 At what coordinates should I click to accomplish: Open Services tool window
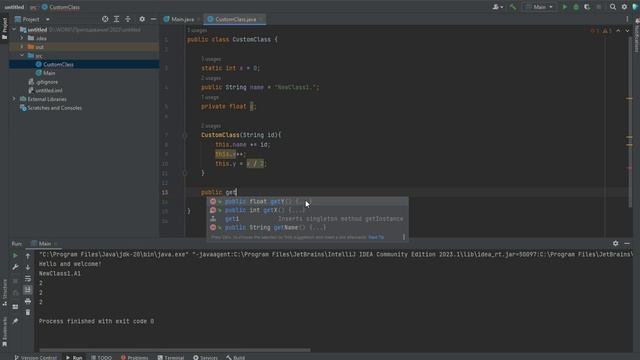(x=205, y=358)
